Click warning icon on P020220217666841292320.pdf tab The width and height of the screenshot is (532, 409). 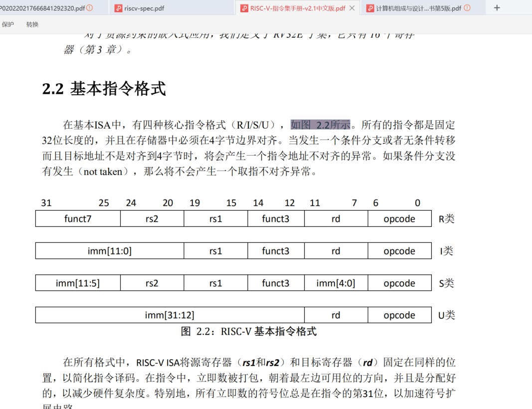coord(90,8)
